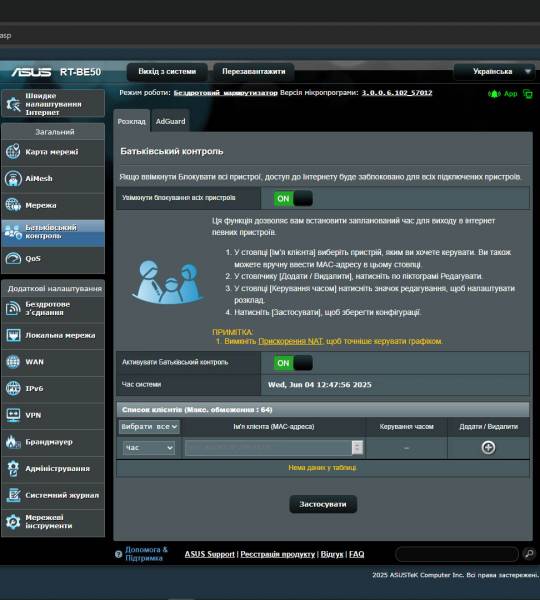540x600 pixels.
Task: Click the WAN globe icon
Action: tap(13, 362)
